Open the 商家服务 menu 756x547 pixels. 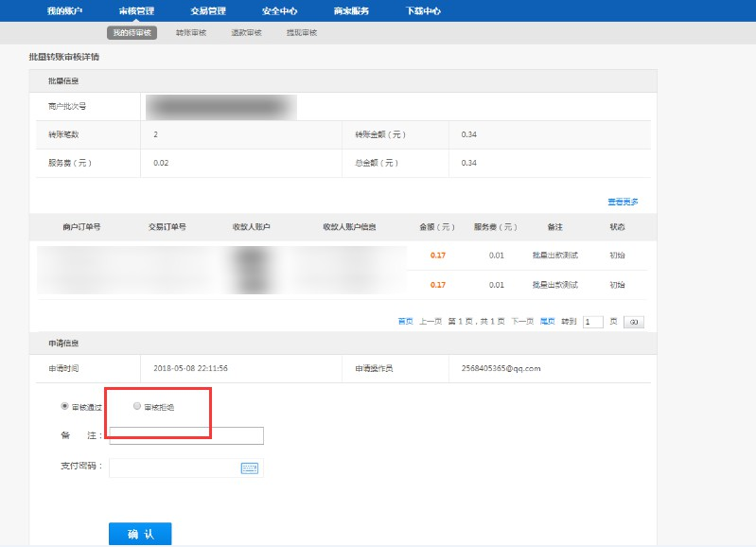tap(351, 10)
